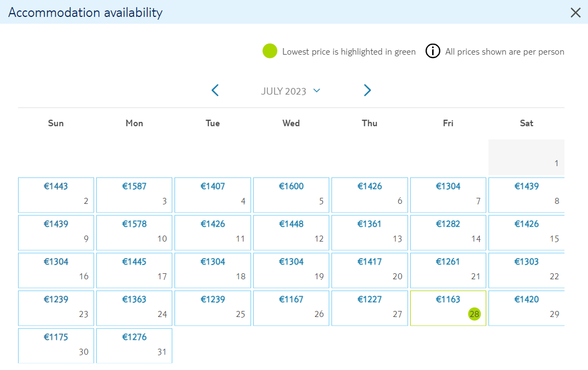Expand month list with chevron beside JULY 2023
This screenshot has width=588, height=370.
[x=317, y=90]
